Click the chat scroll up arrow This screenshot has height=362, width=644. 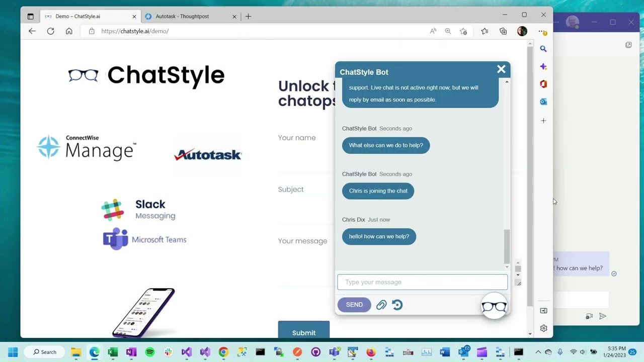[x=507, y=81]
